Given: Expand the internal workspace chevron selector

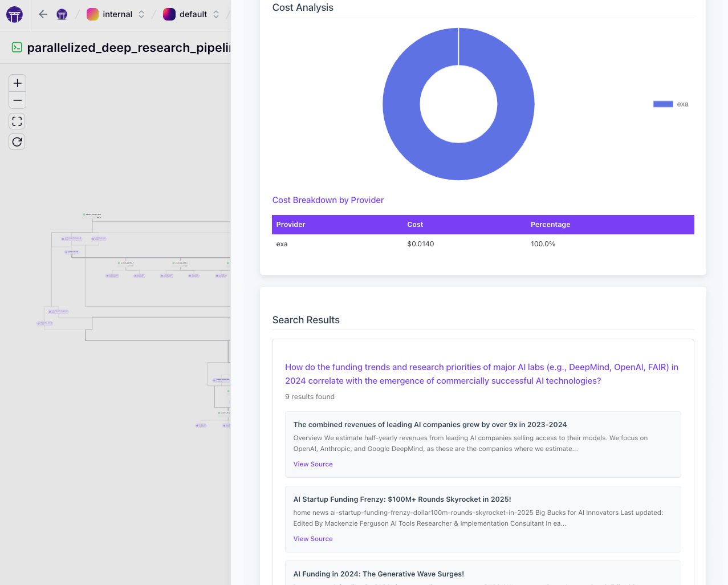Looking at the screenshot, I should [x=141, y=14].
